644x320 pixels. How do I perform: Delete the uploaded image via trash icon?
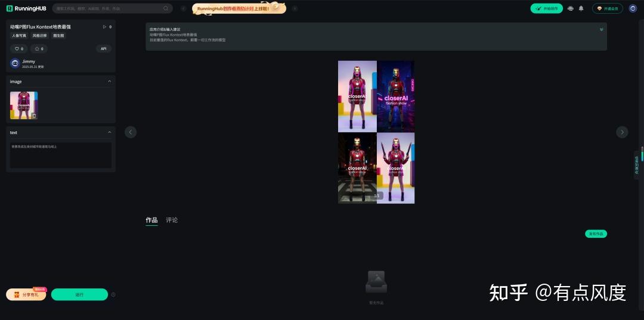[x=34, y=116]
